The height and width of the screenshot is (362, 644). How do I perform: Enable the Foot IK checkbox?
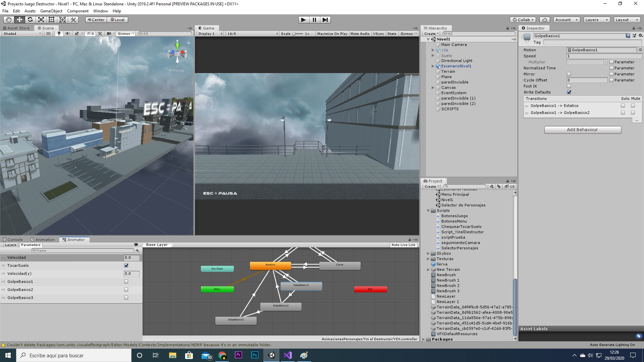pos(569,86)
